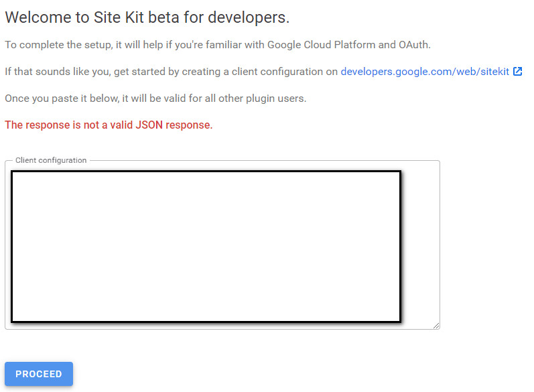The height and width of the screenshot is (392, 534).
Task: Click the external link icon beside sitekit URL
Action: tap(517, 72)
